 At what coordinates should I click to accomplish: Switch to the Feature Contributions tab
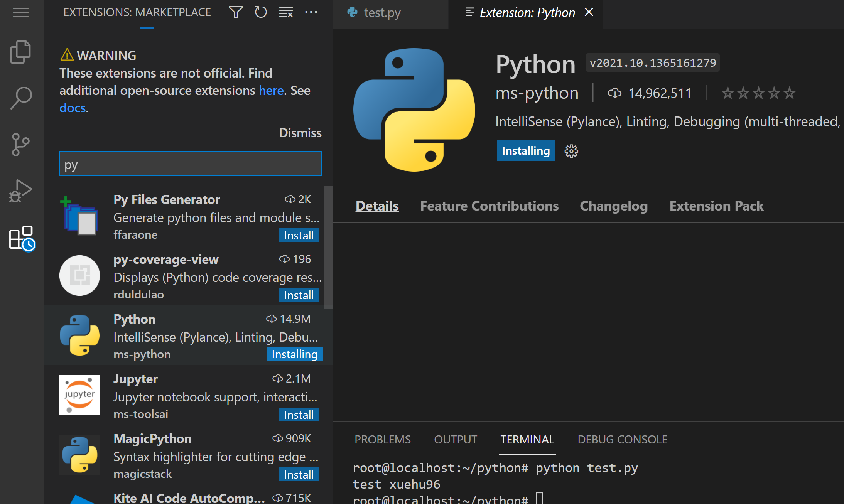point(489,206)
